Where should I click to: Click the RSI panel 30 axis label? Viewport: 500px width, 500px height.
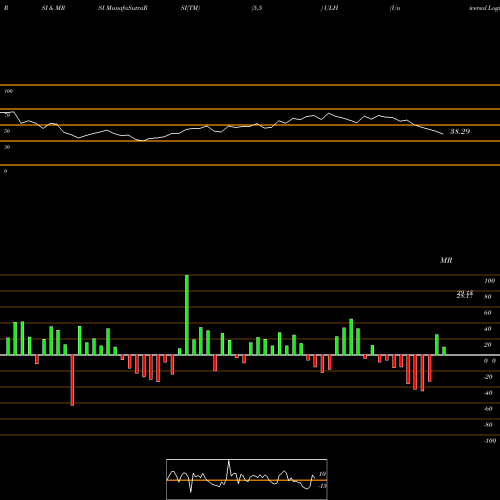[x=7, y=147]
